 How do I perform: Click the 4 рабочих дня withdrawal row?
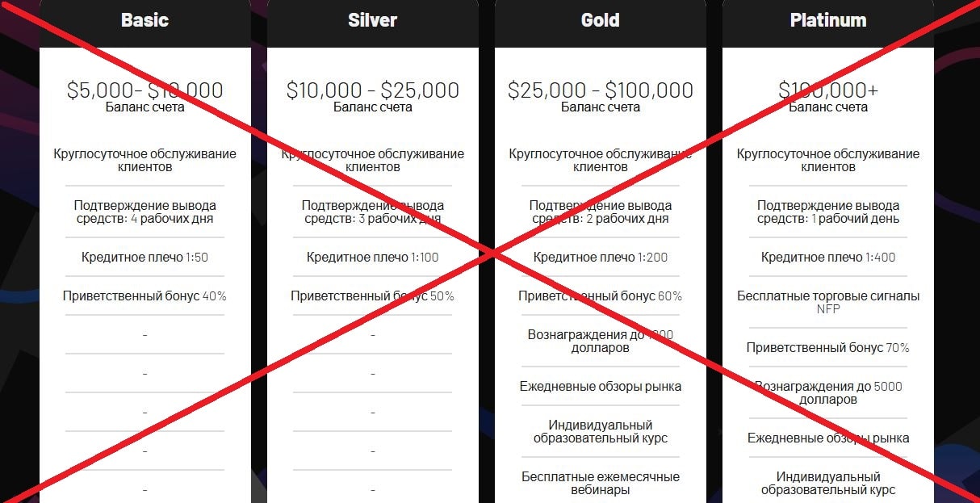pyautogui.click(x=144, y=212)
